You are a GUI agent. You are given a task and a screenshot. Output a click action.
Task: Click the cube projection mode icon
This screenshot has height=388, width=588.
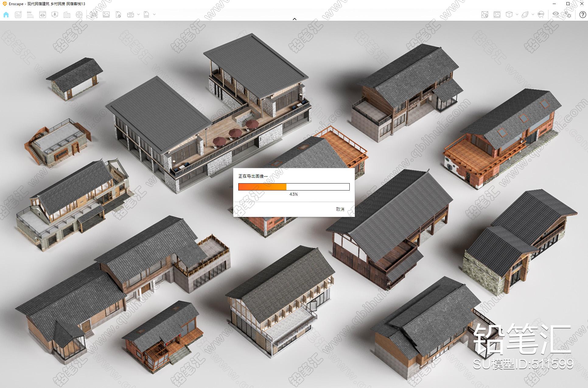point(509,15)
